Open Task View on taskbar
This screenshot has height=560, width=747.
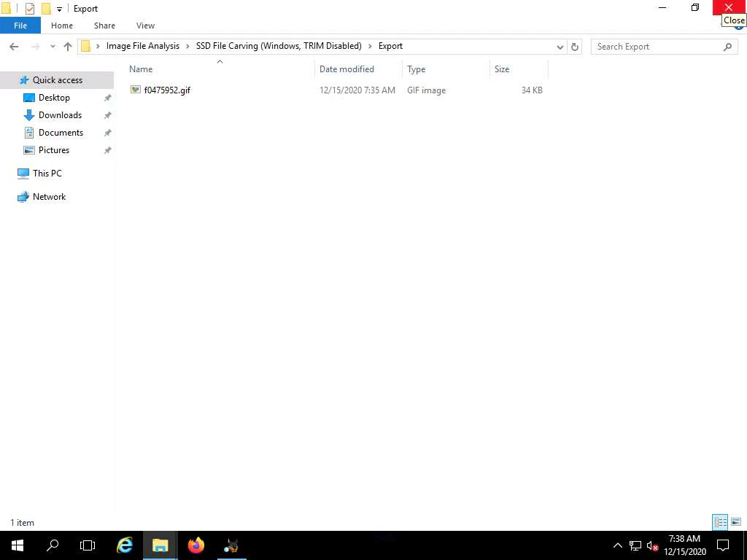point(88,545)
